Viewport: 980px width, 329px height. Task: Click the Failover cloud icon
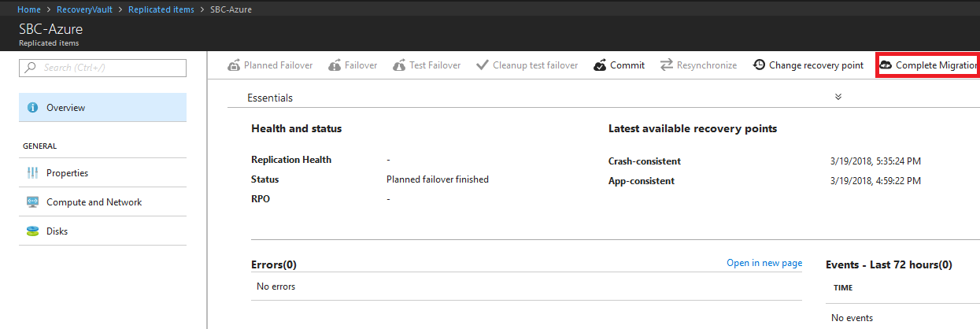coord(335,65)
